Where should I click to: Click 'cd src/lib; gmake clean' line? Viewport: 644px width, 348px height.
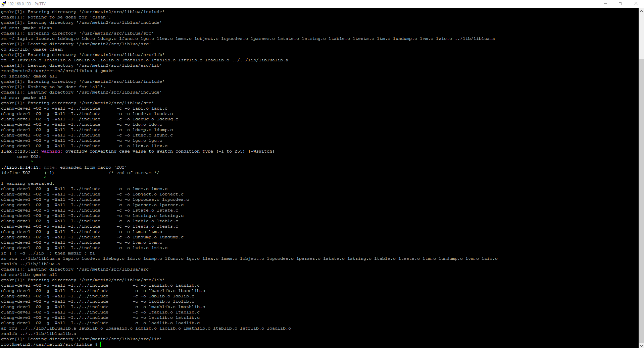[x=32, y=49]
